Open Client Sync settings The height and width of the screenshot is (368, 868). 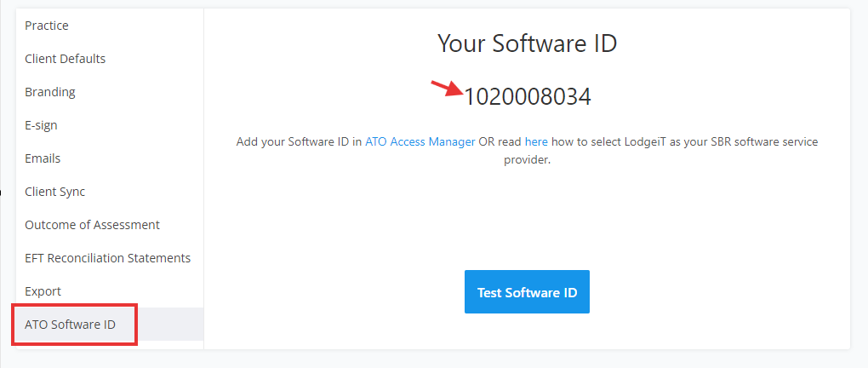pyautogui.click(x=110, y=192)
